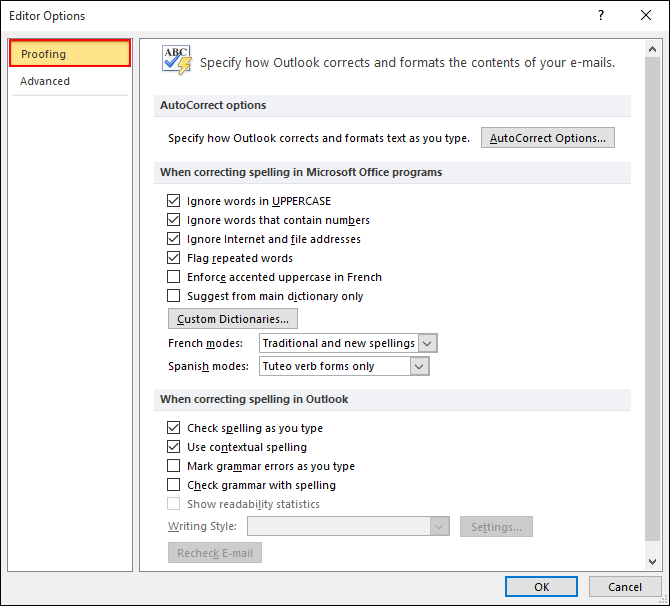This screenshot has height=606, width=670.
Task: Close the Editor Options dialog
Action: pyautogui.click(x=646, y=15)
